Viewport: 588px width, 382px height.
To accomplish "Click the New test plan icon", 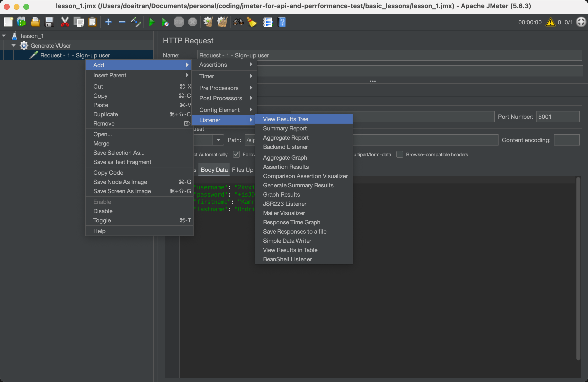I will point(8,22).
